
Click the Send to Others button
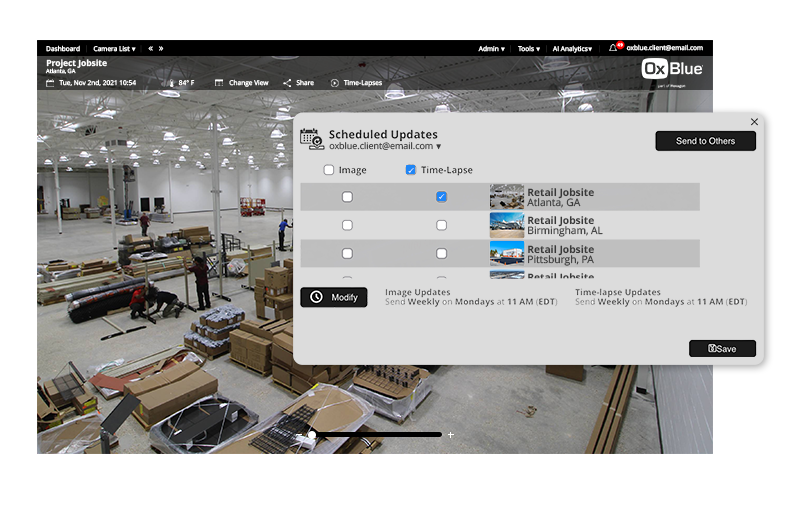706,141
